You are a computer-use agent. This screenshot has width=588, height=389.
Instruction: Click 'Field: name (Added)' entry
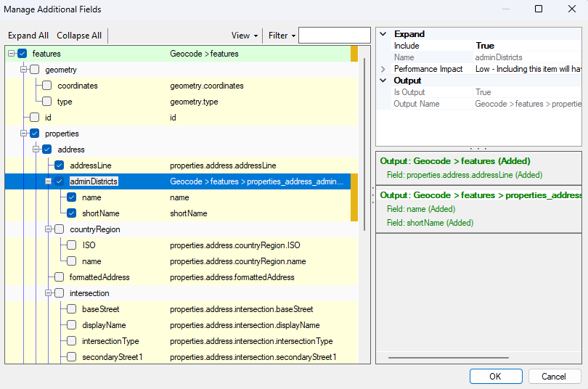click(421, 209)
